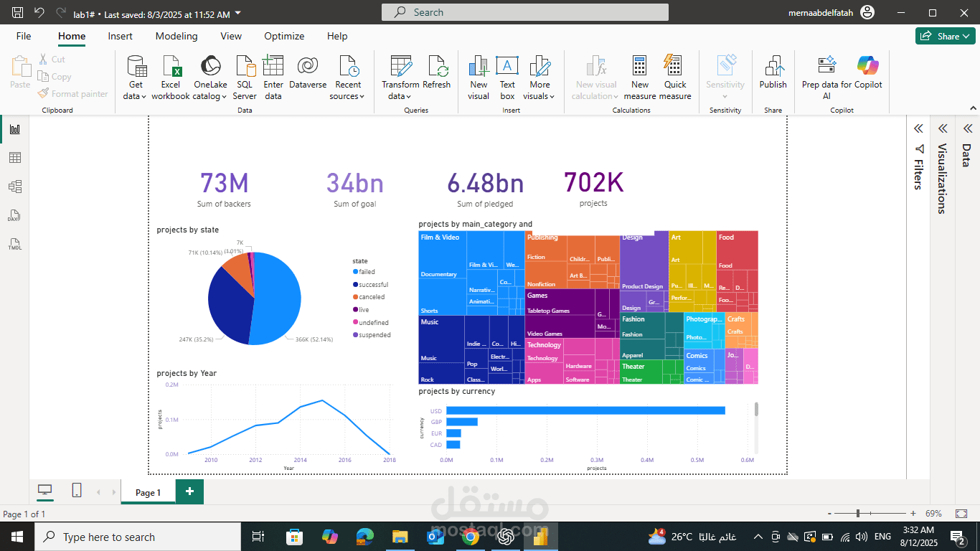This screenshot has width=980, height=551.
Task: Open the Optimize ribbon tab
Action: tap(284, 36)
